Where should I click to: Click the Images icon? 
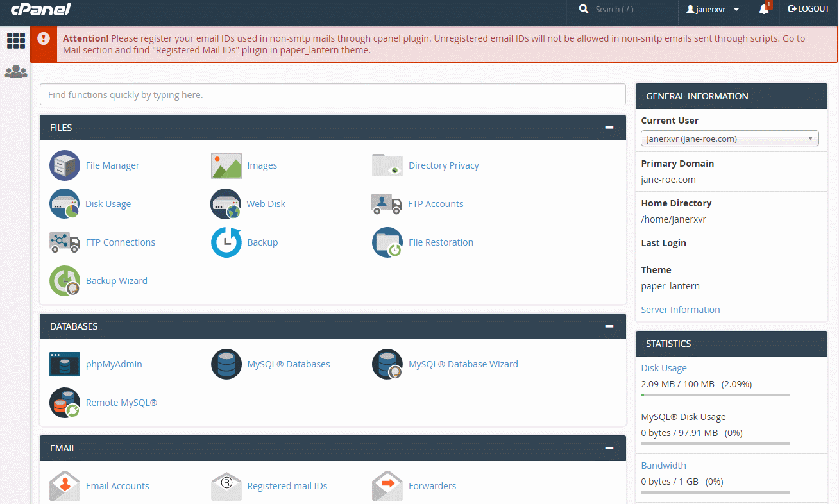point(226,165)
